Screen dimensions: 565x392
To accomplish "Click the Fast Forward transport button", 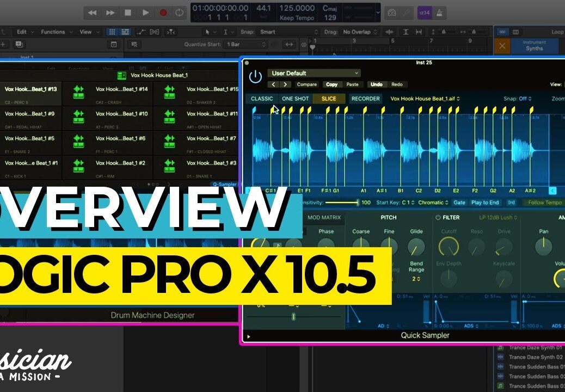I will [x=110, y=13].
